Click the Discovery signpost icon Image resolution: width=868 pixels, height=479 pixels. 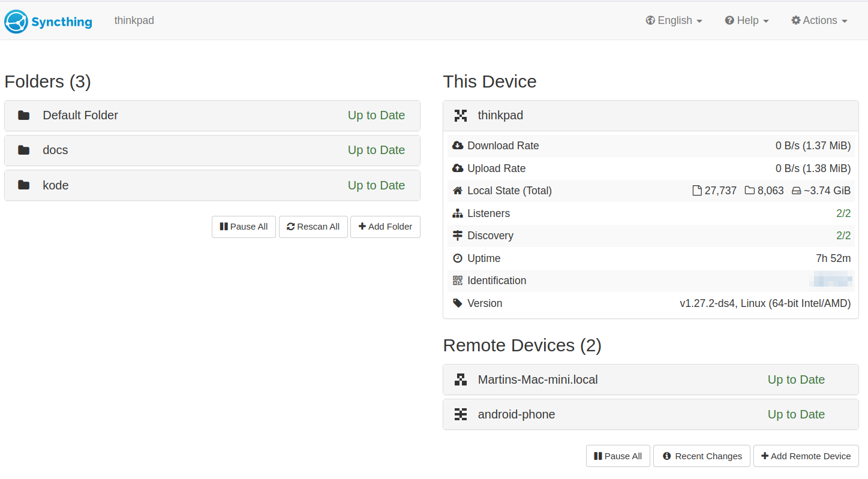tap(458, 236)
